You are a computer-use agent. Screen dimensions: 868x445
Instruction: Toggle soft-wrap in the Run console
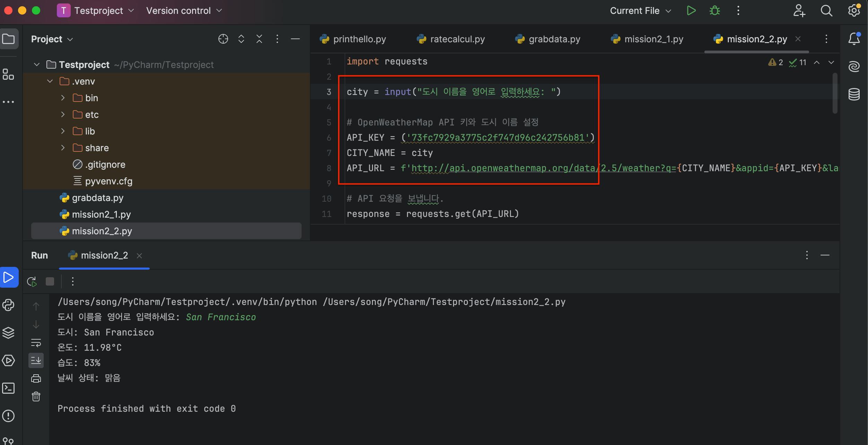tap(36, 343)
